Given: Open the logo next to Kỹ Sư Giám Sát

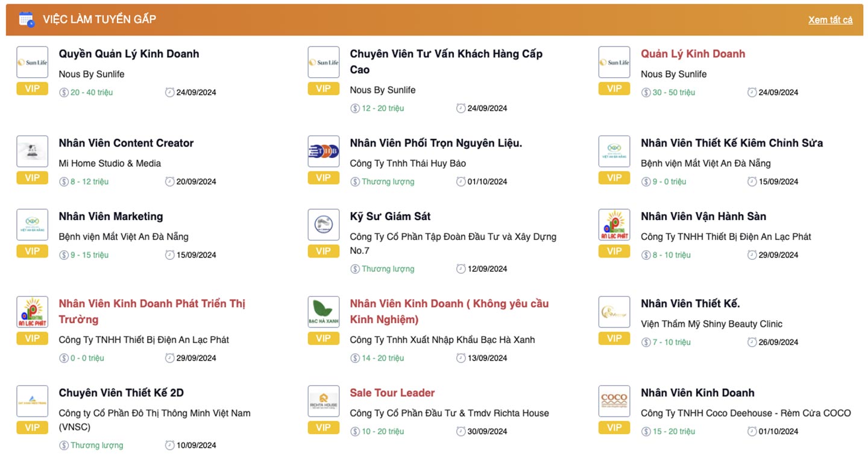Looking at the screenshot, I should point(323,225).
